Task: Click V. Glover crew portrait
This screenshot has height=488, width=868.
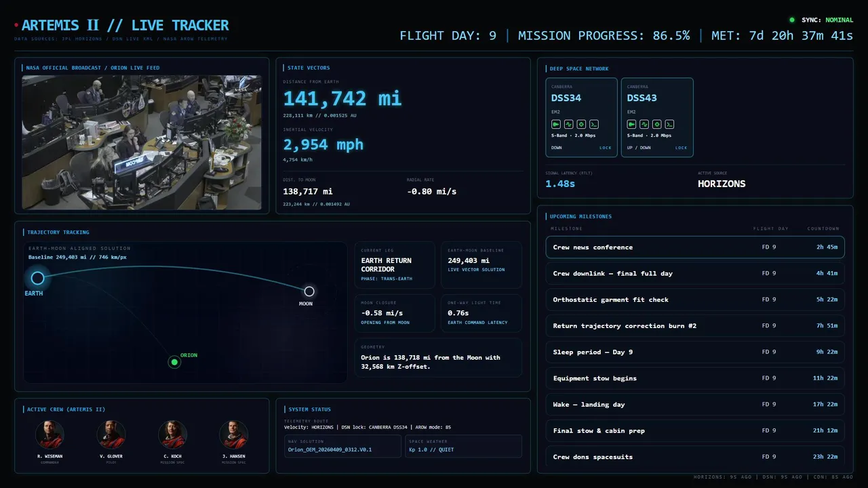Action: 111,434
